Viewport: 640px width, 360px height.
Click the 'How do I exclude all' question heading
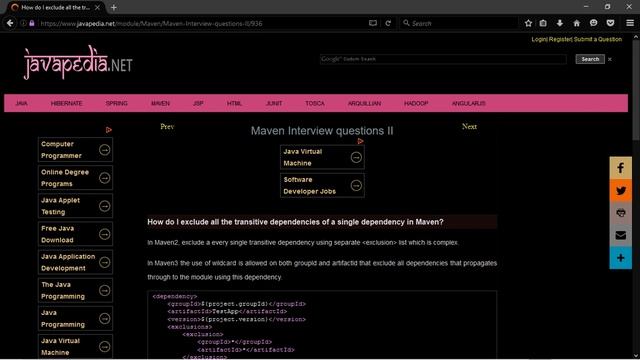click(295, 222)
